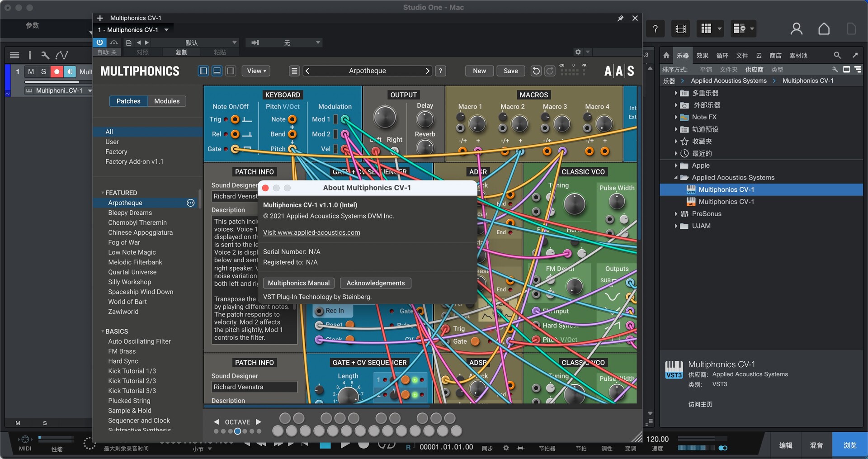Toggle the plug-in power (activate) button
The width and height of the screenshot is (868, 459).
click(99, 43)
